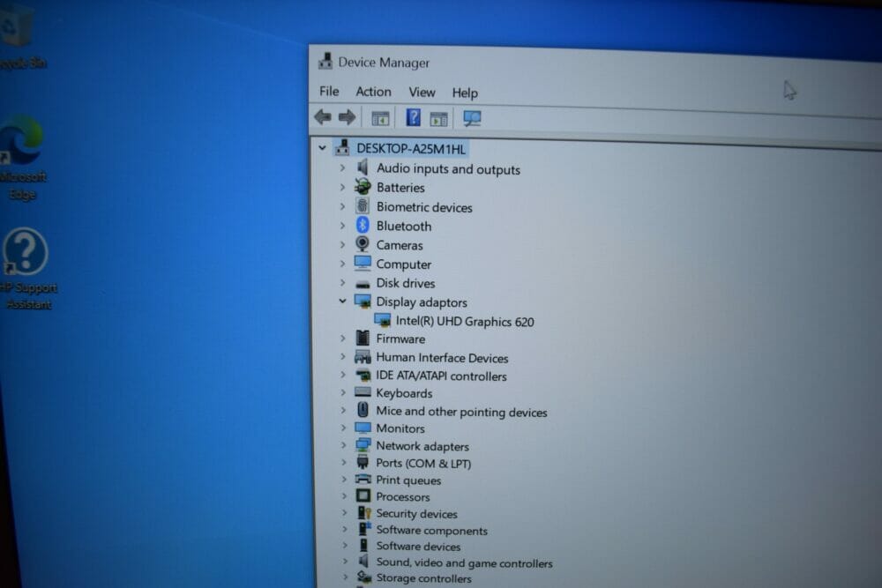
Task: Expand the IDE ATA/ATAPI controllers chevron
Action: (342, 375)
